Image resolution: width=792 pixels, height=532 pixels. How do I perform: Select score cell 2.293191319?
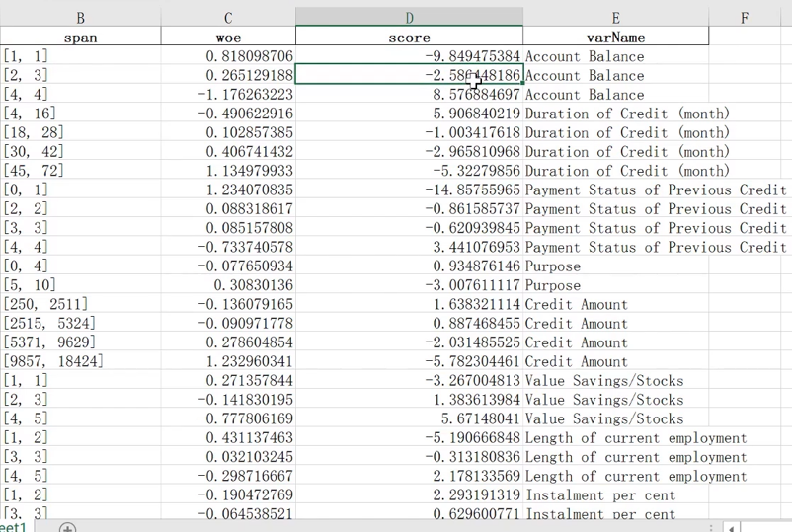(x=409, y=495)
